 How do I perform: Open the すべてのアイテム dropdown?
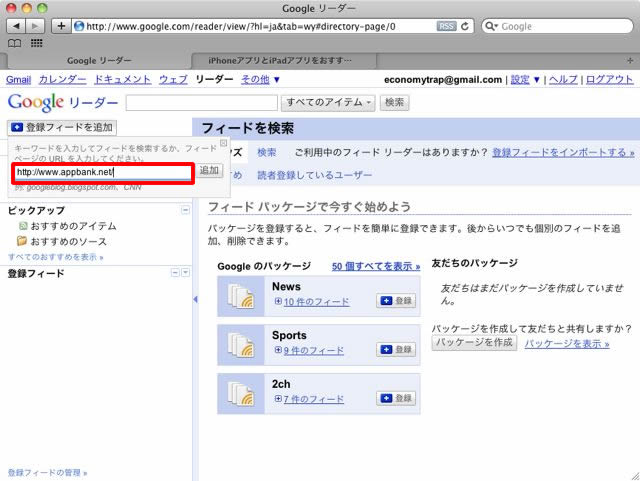click(x=328, y=102)
